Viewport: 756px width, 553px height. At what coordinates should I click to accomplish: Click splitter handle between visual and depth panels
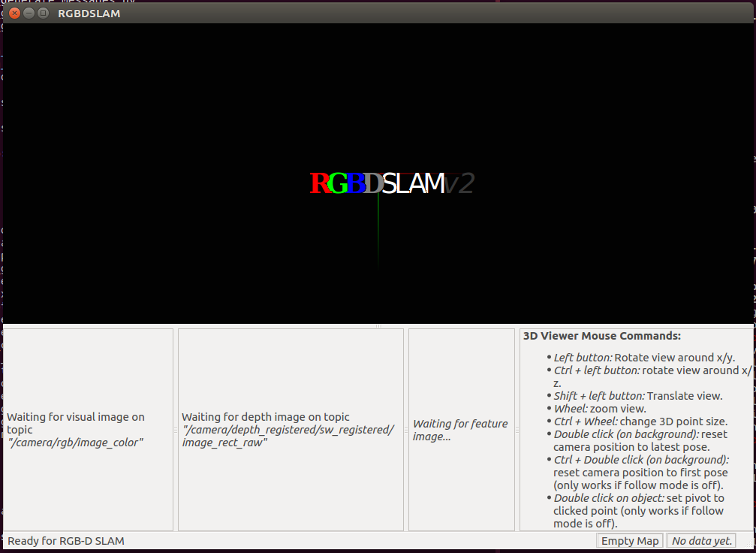click(176, 430)
